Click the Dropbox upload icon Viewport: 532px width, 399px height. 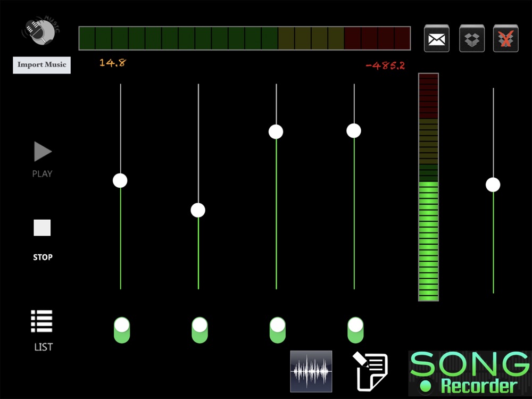[x=471, y=38]
